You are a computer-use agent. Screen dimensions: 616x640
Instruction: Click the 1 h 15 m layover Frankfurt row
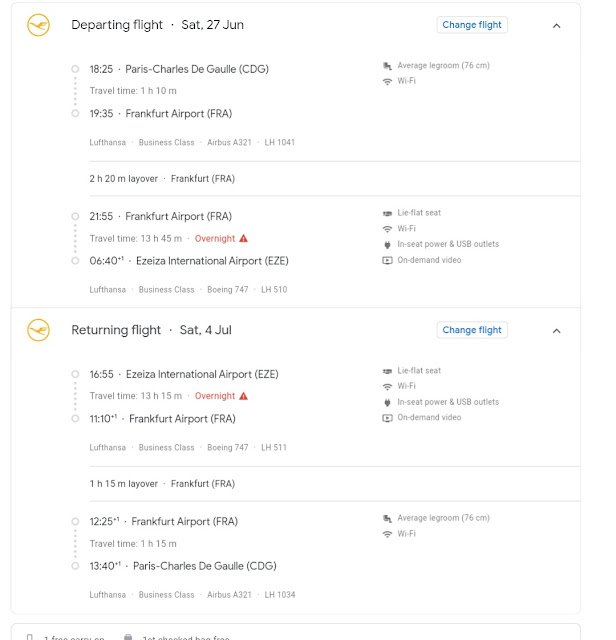335,484
